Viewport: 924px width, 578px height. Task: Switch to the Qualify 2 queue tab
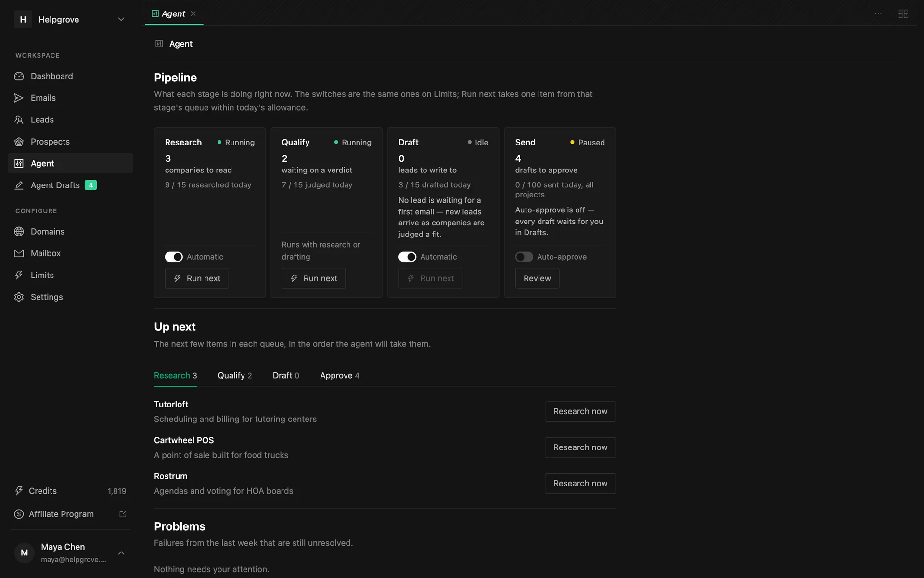[x=235, y=375]
